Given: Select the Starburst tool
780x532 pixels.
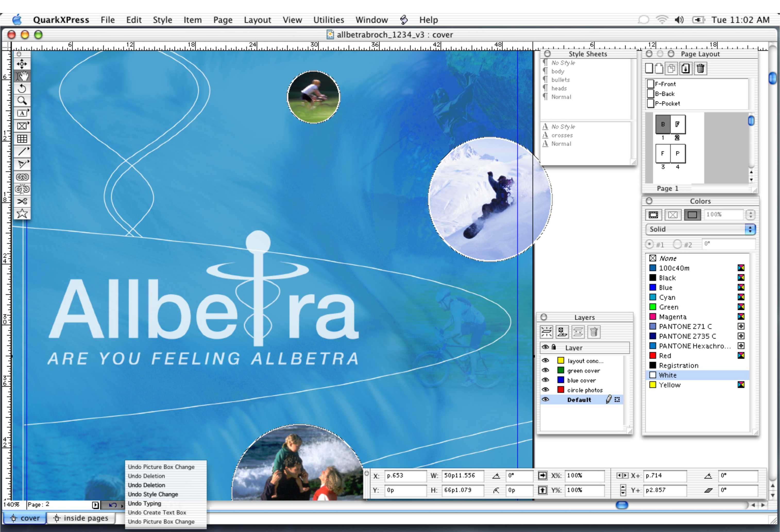Looking at the screenshot, I should [x=22, y=213].
